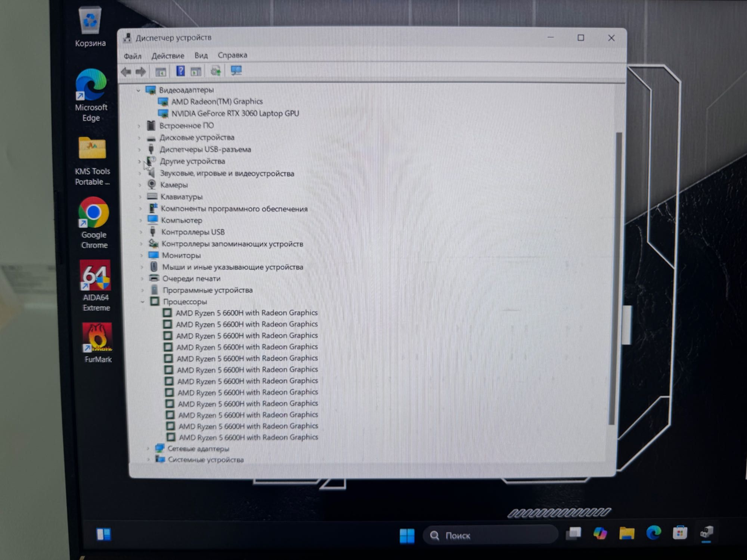The image size is (747, 560).
Task: Open the Help question-mark toolbar icon
Action: coord(180,71)
